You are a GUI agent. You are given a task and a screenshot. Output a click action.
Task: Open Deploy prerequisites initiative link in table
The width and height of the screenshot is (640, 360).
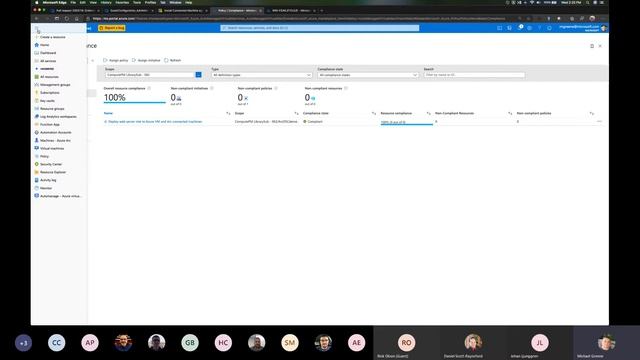pyautogui.click(x=155, y=122)
